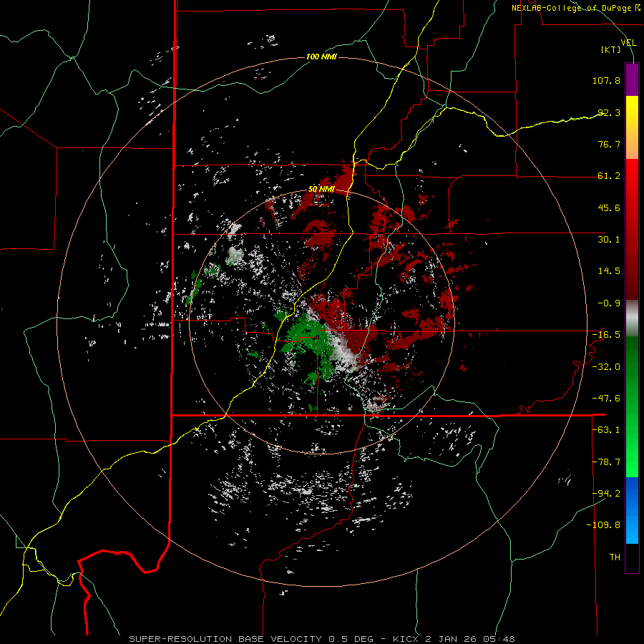Select the -16.5 velocity scale value
This screenshot has height=644, width=644.
point(606,335)
